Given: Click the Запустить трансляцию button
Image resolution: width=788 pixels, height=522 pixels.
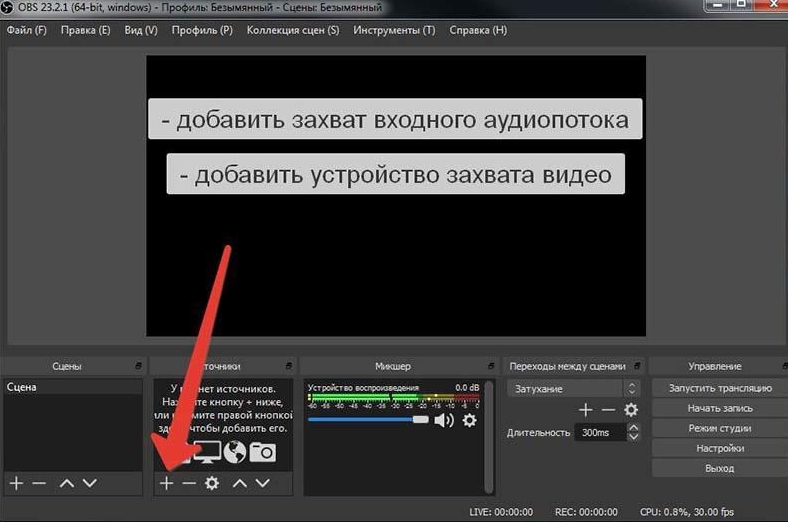Looking at the screenshot, I should pos(719,388).
